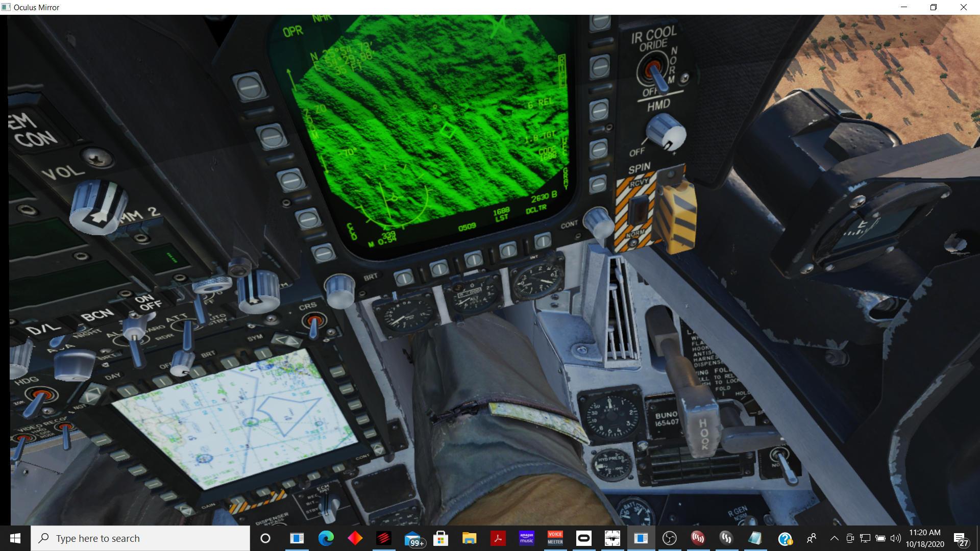Image resolution: width=980 pixels, height=551 pixels.
Task: Flip the SPIN recovery switch
Action: (x=638, y=210)
